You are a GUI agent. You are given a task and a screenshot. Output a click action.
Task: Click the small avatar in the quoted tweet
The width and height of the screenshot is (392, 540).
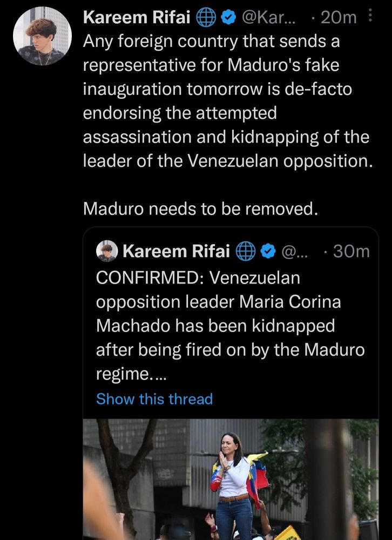pyautogui.click(x=107, y=251)
